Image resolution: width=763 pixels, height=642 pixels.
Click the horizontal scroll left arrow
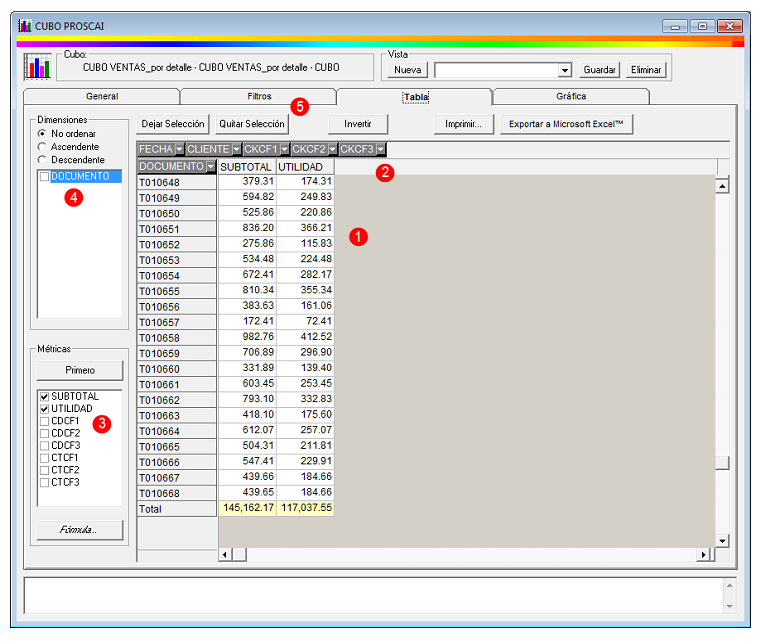click(225, 554)
